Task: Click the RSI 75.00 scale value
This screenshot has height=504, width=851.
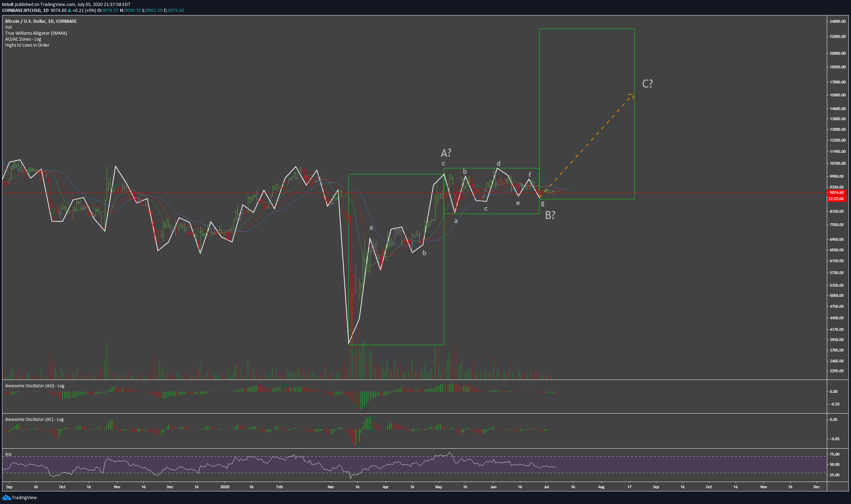Action: click(x=835, y=454)
